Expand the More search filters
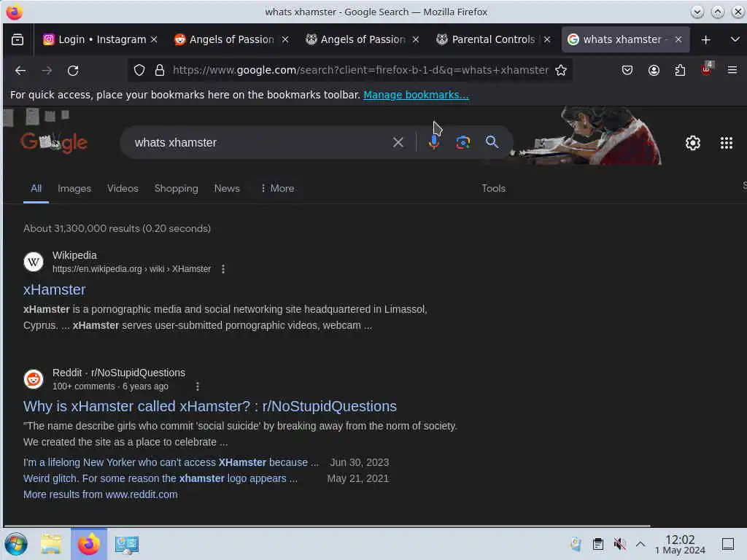The width and height of the screenshot is (747, 560). click(277, 188)
